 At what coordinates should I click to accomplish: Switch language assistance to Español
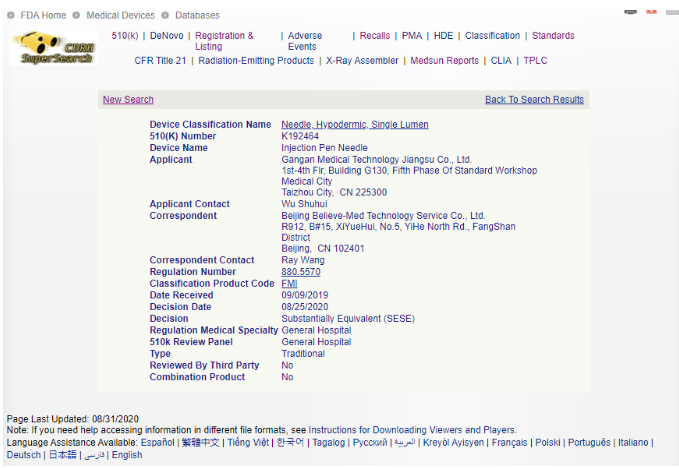coord(158,442)
